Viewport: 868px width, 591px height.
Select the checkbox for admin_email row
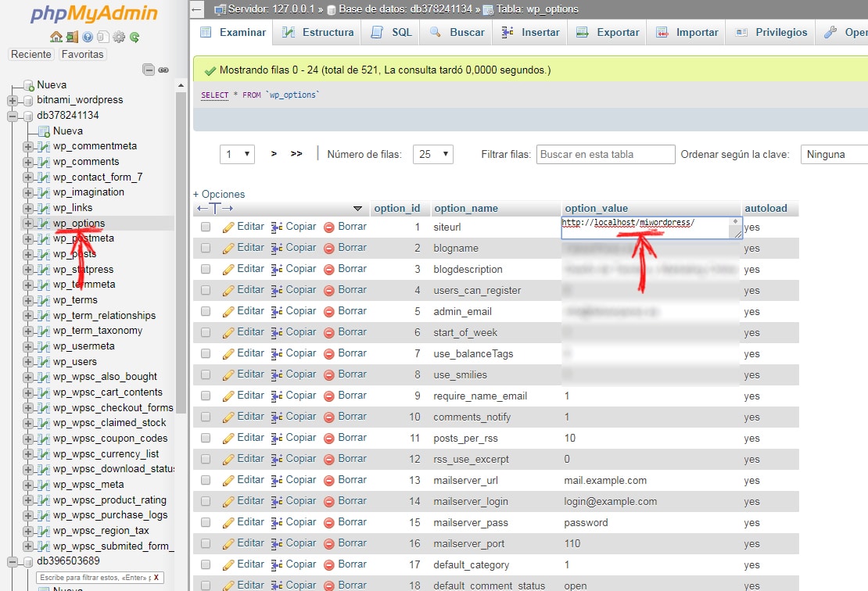[x=206, y=311]
